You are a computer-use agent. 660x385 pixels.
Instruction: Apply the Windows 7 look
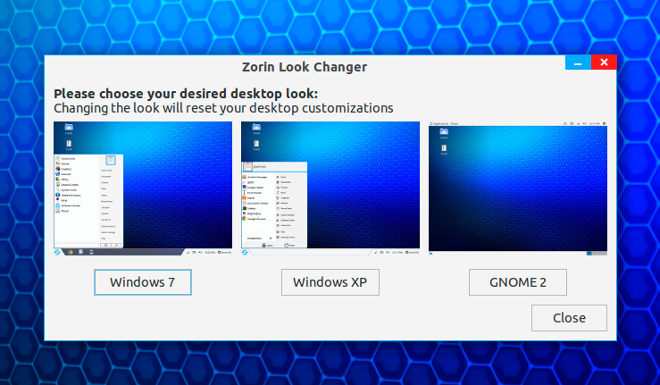click(x=143, y=282)
